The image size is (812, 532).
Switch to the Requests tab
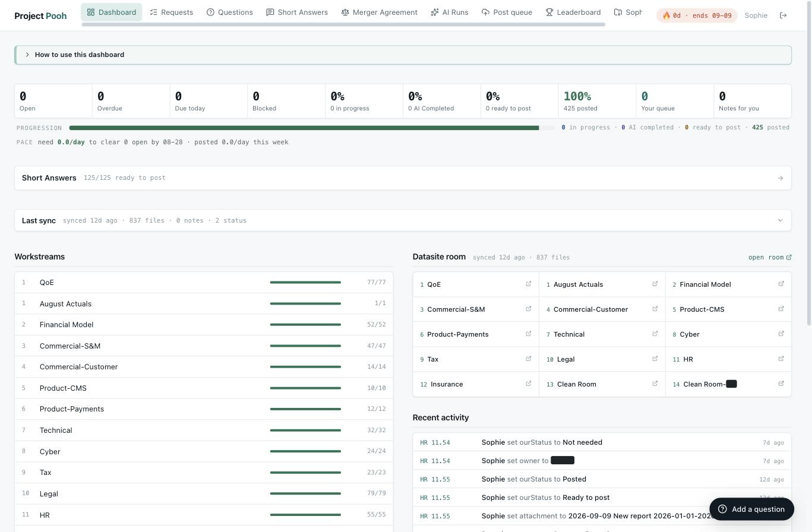pyautogui.click(x=171, y=12)
